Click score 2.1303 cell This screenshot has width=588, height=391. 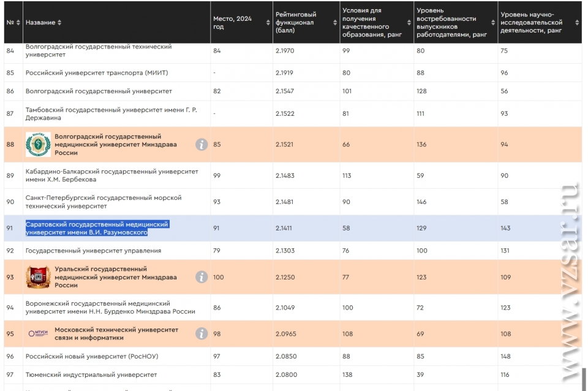tap(285, 251)
